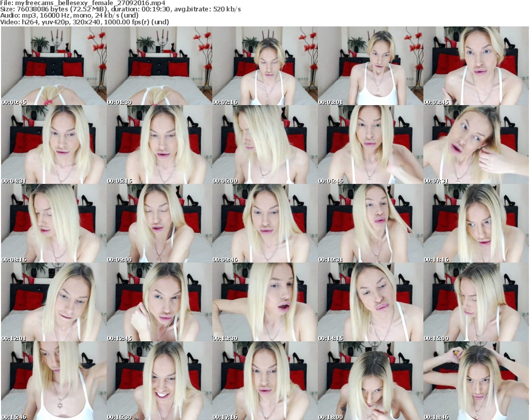Select the frame at 00:10:31
This screenshot has width=530, height=420.
[371, 223]
